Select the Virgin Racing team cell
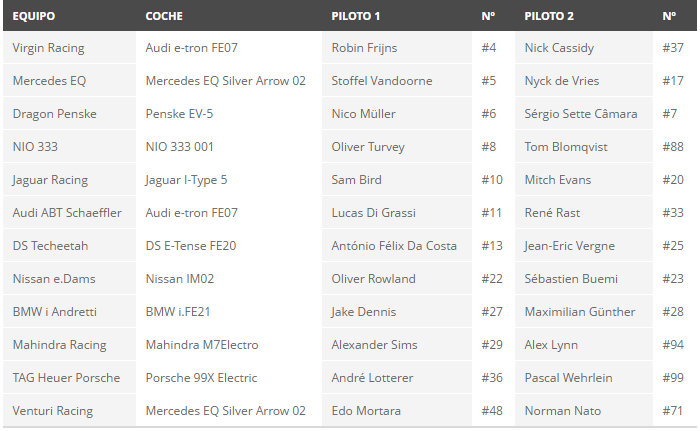Image resolution: width=700 pixels, height=431 pixels. click(x=48, y=48)
